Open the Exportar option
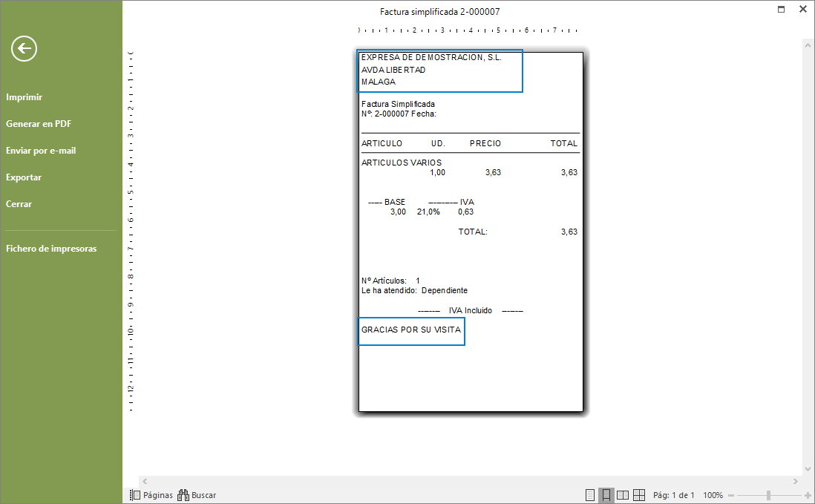Viewport: 815px width, 504px height. (24, 177)
